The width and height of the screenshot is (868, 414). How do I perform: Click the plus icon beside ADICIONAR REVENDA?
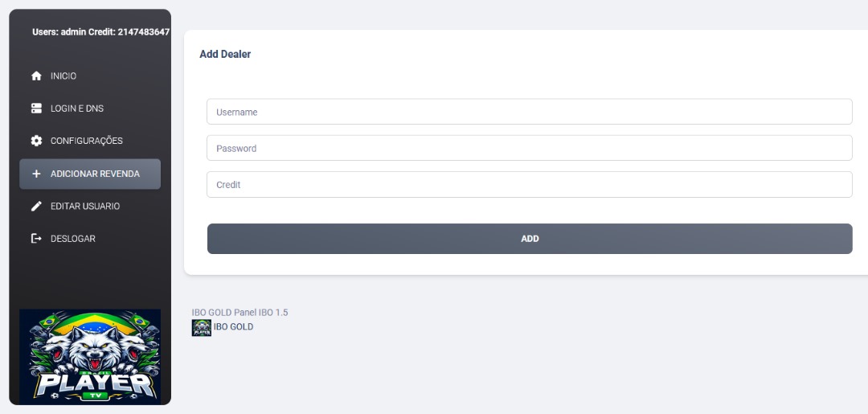click(x=36, y=174)
